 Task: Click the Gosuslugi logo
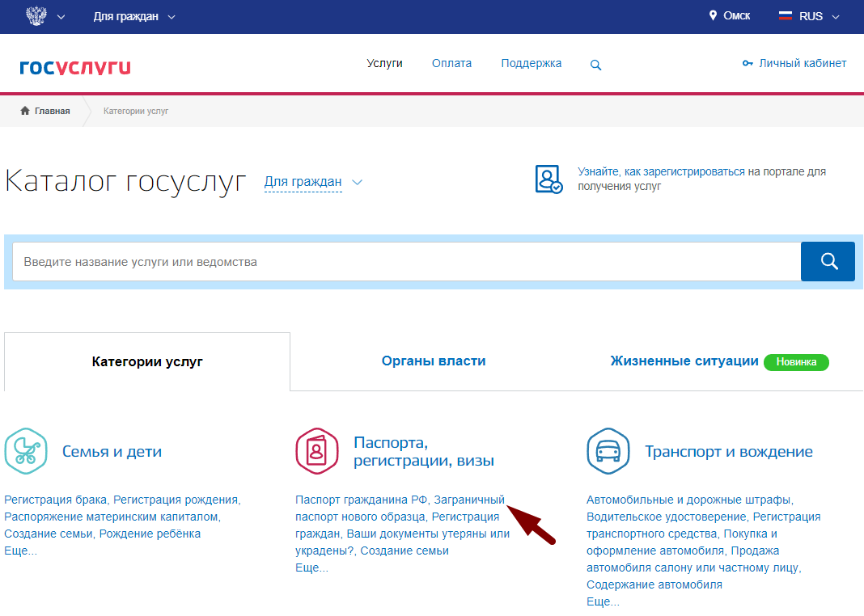pos(75,66)
